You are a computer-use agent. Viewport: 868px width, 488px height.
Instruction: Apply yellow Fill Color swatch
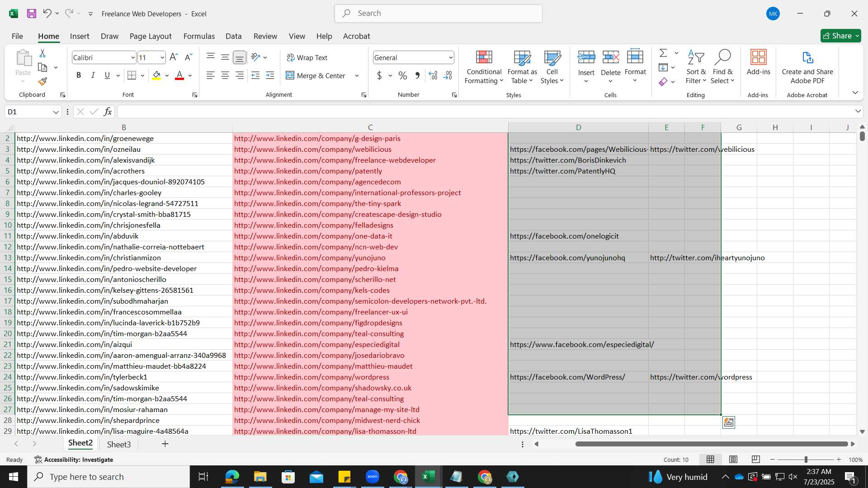point(156,75)
